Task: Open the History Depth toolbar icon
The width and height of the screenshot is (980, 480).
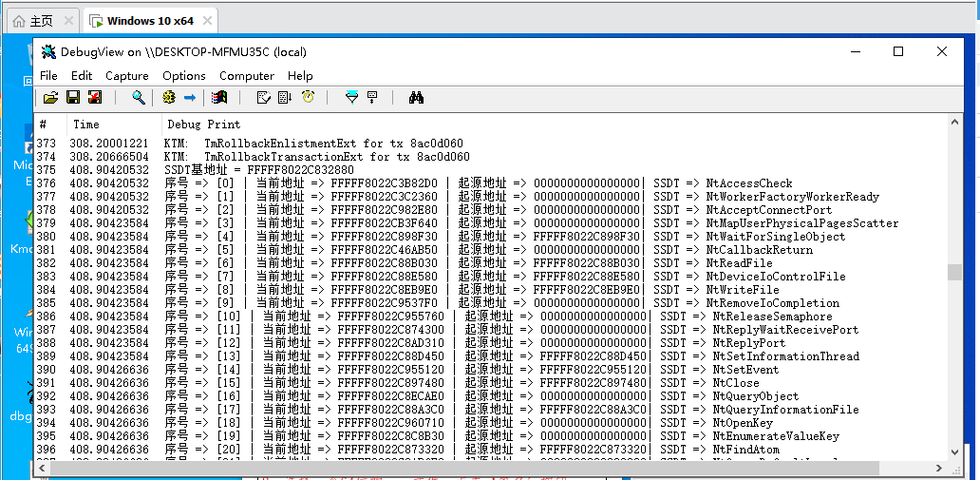Action: (372, 97)
